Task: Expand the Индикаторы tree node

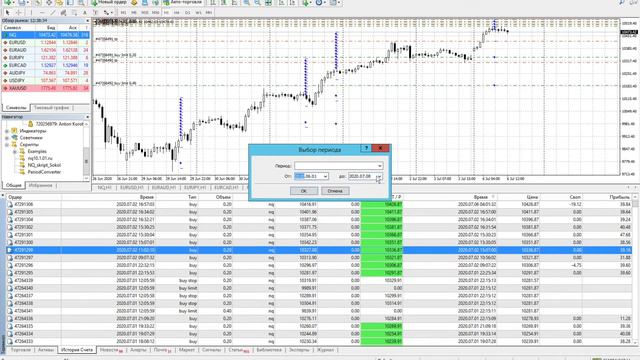Action: [x=7, y=131]
